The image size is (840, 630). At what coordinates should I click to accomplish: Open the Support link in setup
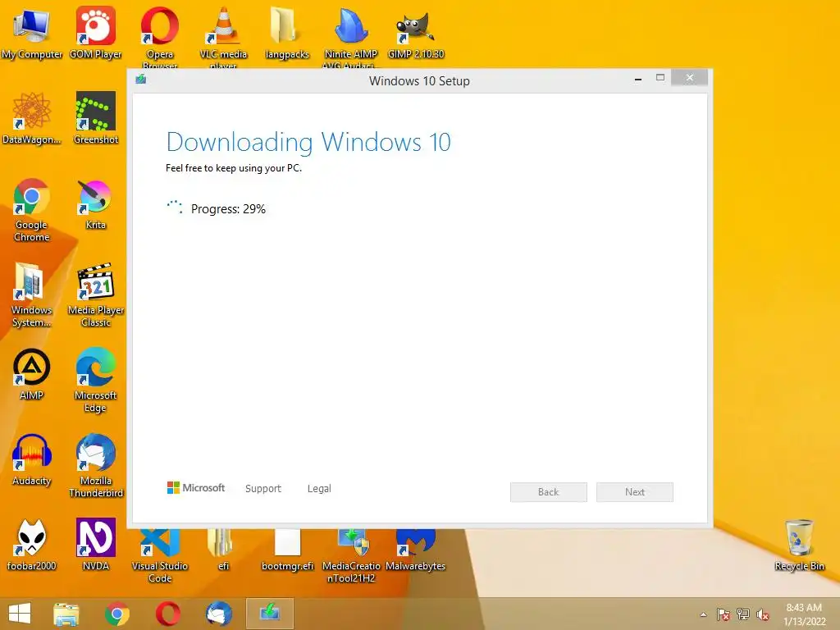263,489
